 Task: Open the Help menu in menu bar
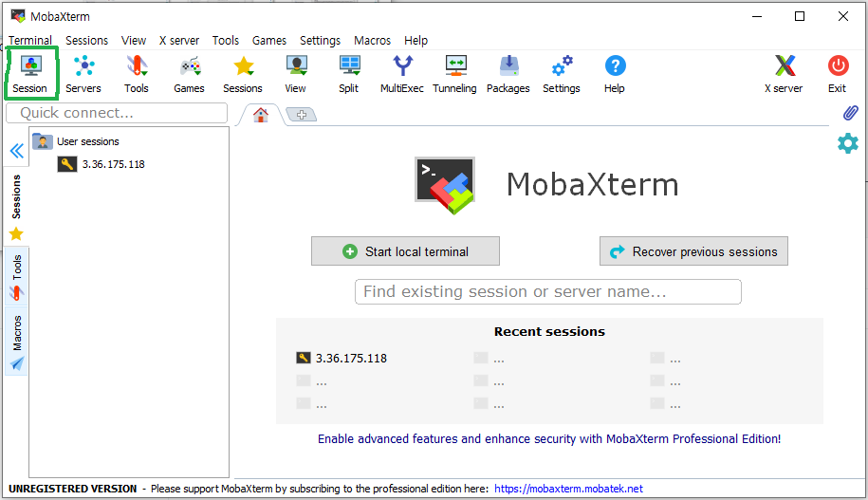pos(416,41)
